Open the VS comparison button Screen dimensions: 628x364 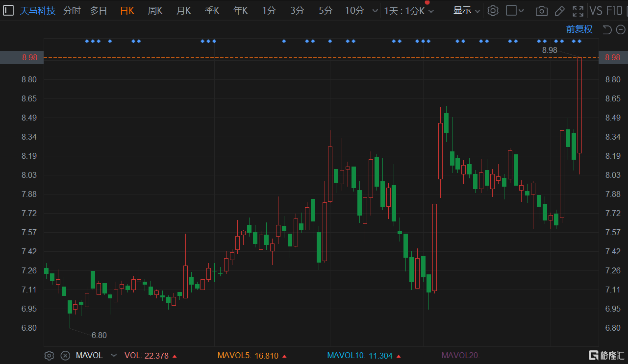596,10
